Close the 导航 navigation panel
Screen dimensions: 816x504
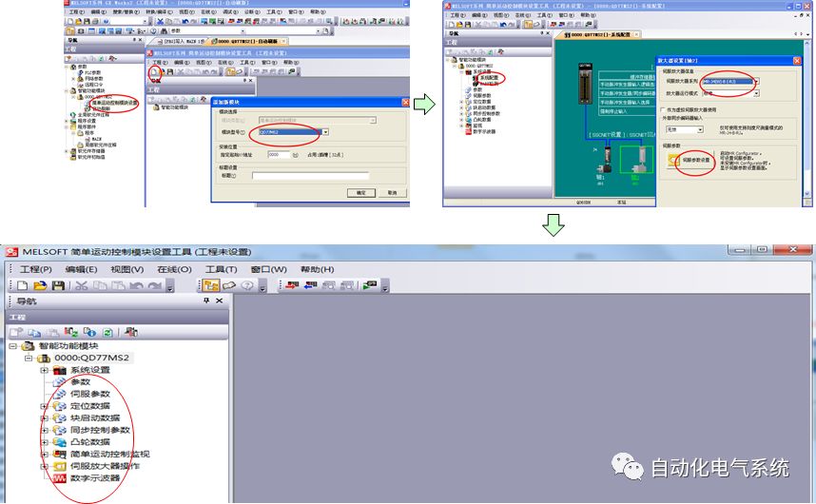221,300
